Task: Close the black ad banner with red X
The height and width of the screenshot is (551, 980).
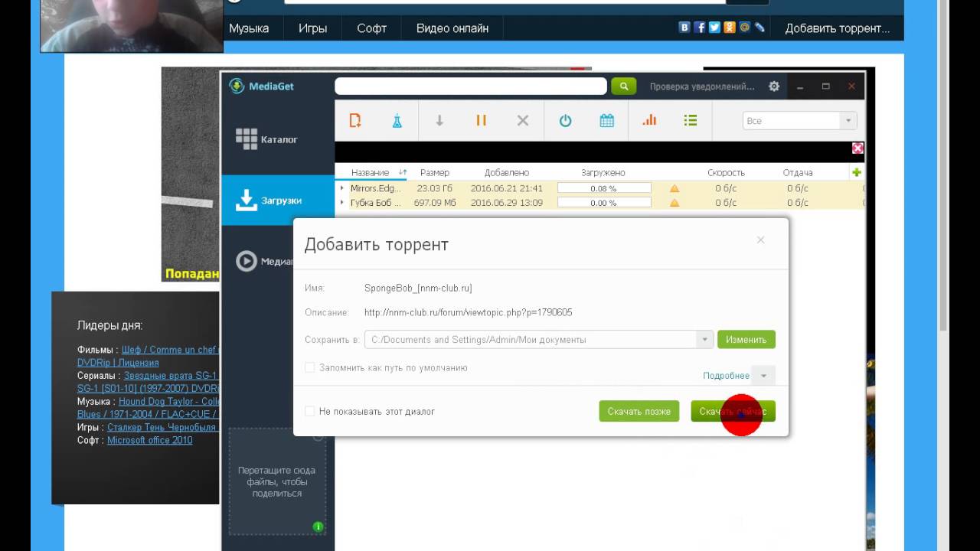Action: [857, 148]
